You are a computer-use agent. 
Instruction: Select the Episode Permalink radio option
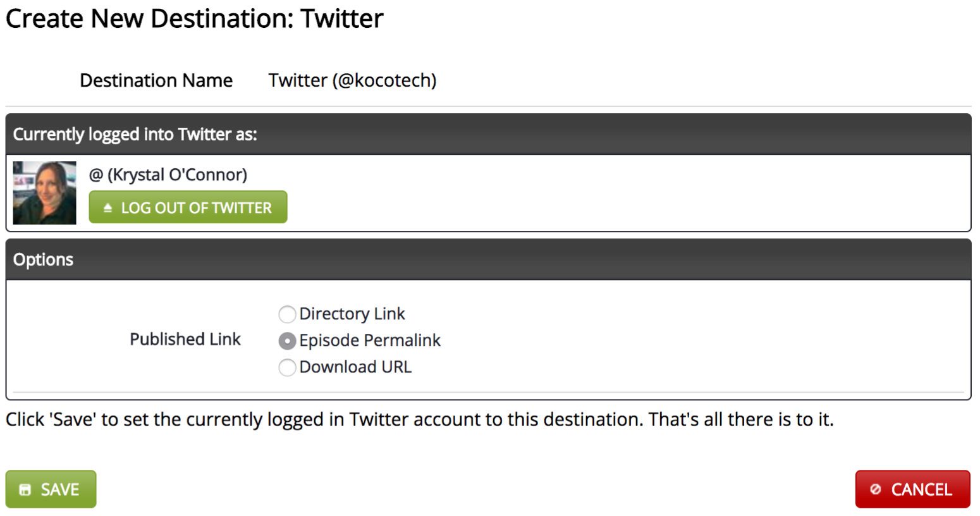287,341
